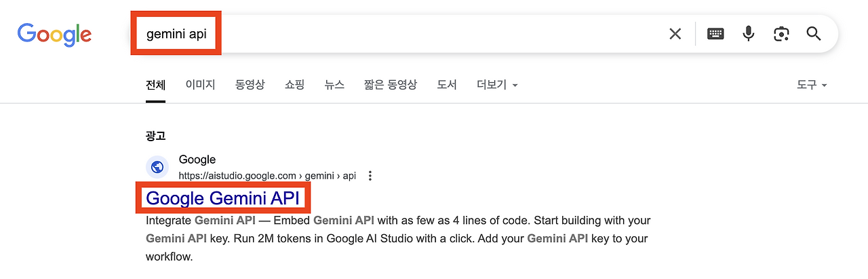Viewport: 868px width, 279px height.
Task: Open the on-screen keyboard input tool
Action: tap(715, 34)
